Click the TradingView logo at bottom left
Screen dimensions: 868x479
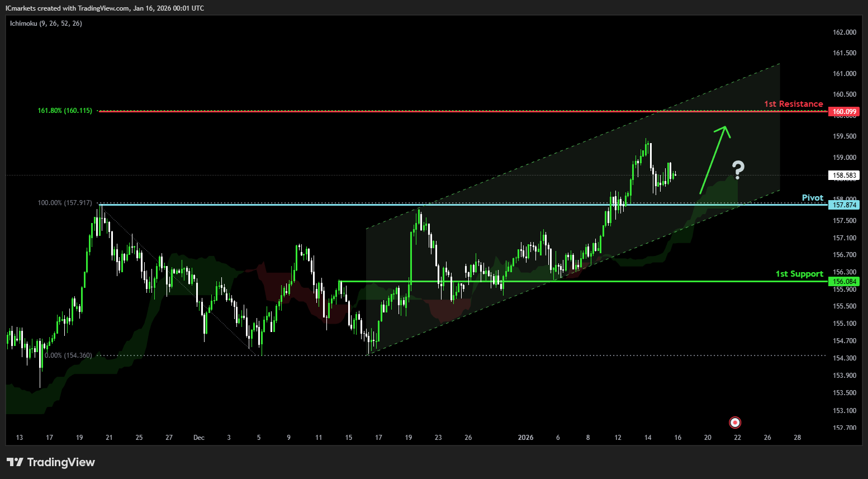[51, 462]
